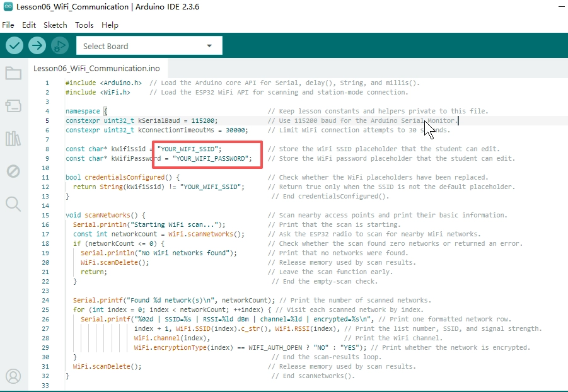Click the Verify checkmark button
Image resolution: width=568 pixels, height=392 pixels.
(x=14, y=45)
